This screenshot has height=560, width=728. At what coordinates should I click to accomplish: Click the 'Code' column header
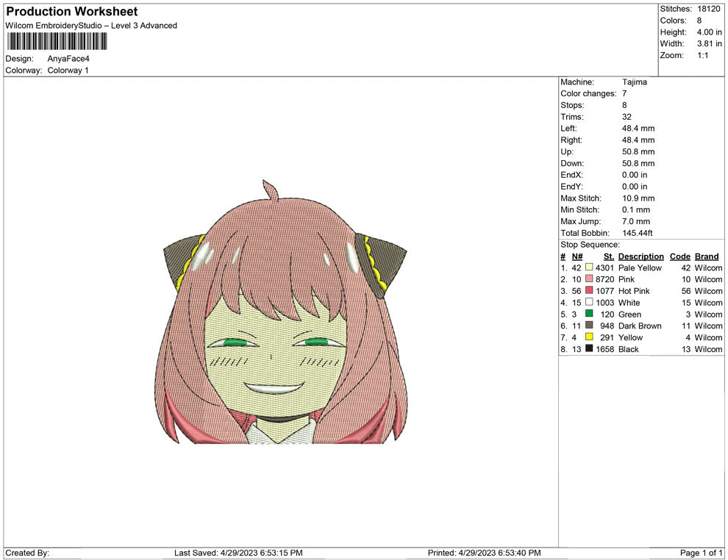tap(679, 256)
